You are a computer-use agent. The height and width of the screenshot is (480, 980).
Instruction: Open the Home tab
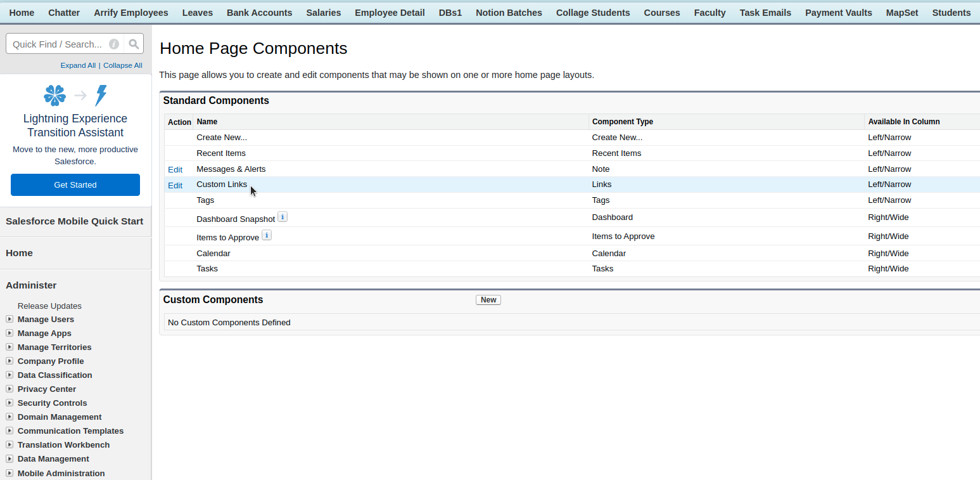point(22,13)
